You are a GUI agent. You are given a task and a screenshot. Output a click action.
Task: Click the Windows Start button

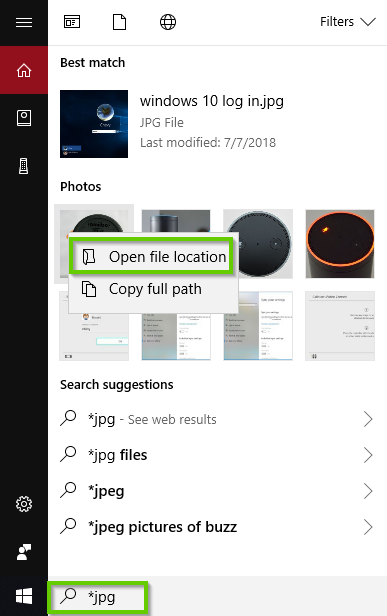[x=24, y=596]
